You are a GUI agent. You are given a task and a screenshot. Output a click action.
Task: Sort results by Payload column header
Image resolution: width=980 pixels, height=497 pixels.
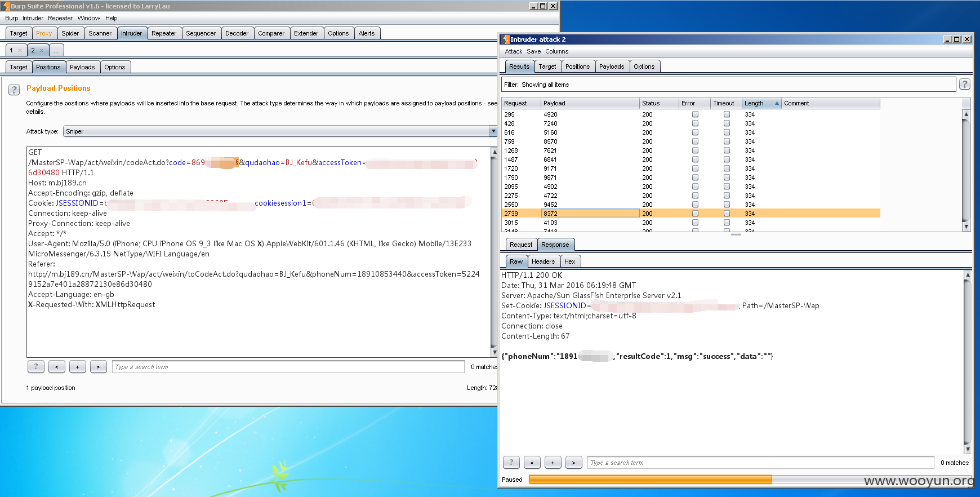click(590, 103)
